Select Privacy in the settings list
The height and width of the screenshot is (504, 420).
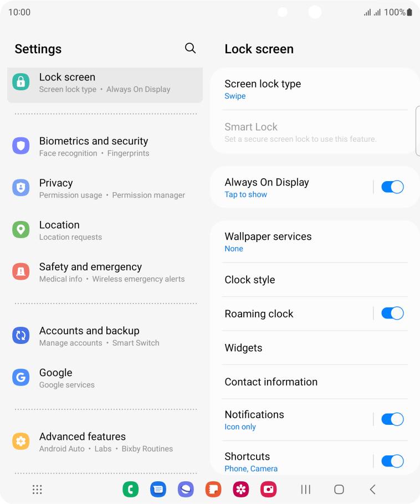(x=105, y=188)
